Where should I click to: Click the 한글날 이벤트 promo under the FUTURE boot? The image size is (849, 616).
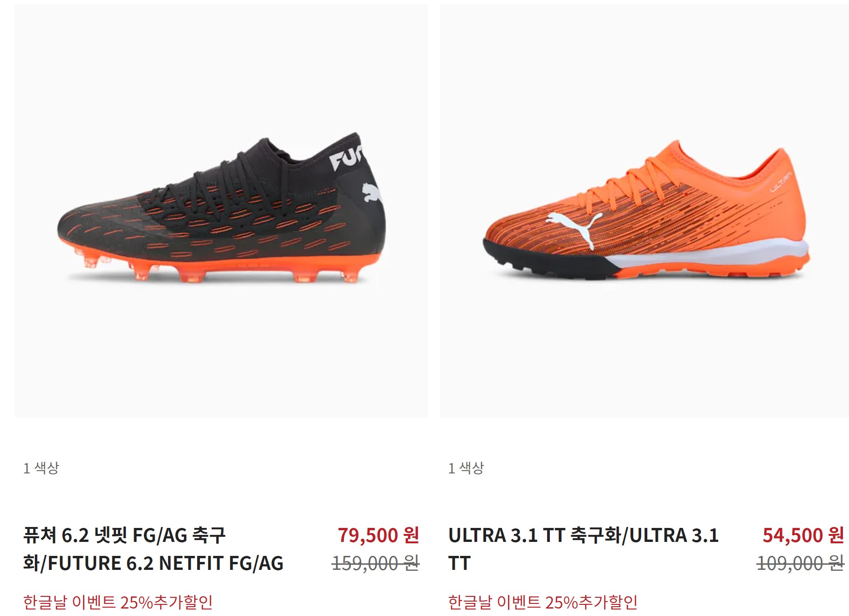(118, 602)
